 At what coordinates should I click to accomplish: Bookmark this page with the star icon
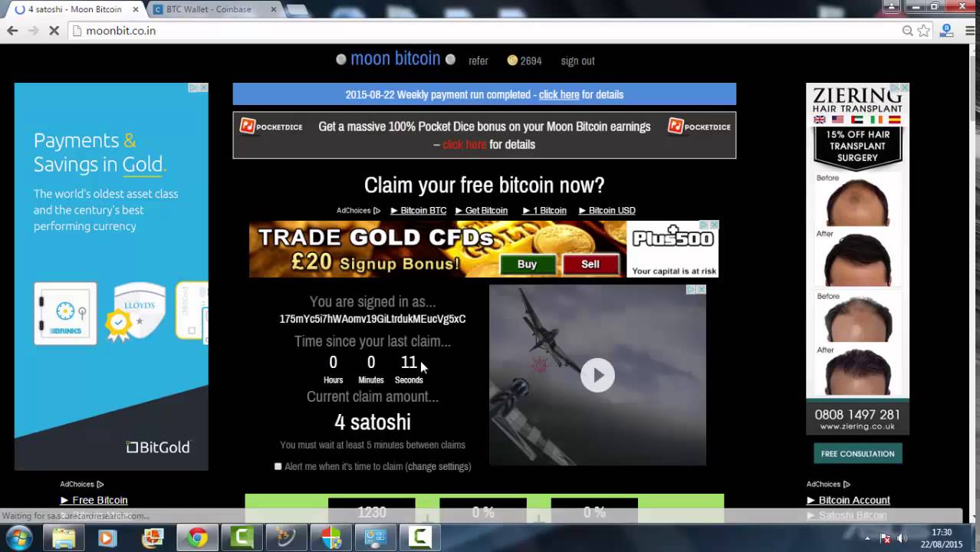pyautogui.click(x=924, y=31)
